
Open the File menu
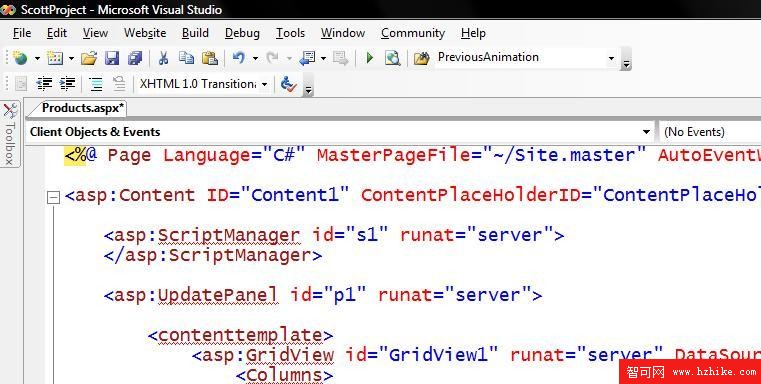coord(22,33)
